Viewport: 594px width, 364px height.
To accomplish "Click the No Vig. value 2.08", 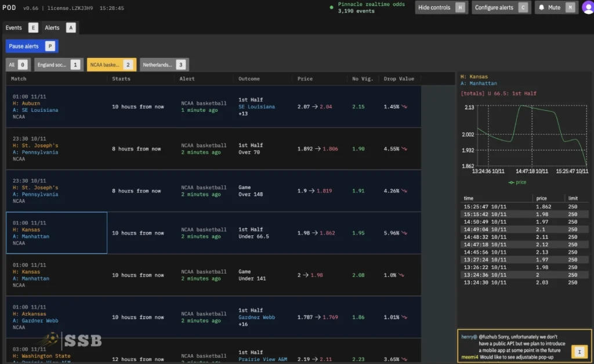I will coord(358,275).
